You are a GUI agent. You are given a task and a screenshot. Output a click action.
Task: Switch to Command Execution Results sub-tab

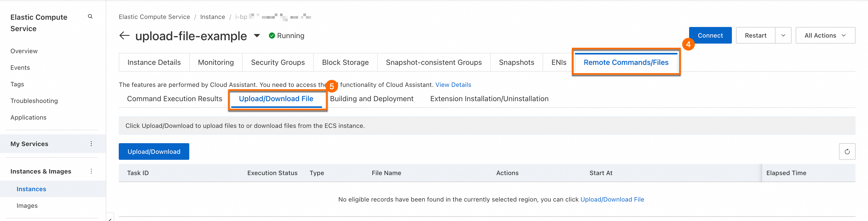(x=174, y=99)
